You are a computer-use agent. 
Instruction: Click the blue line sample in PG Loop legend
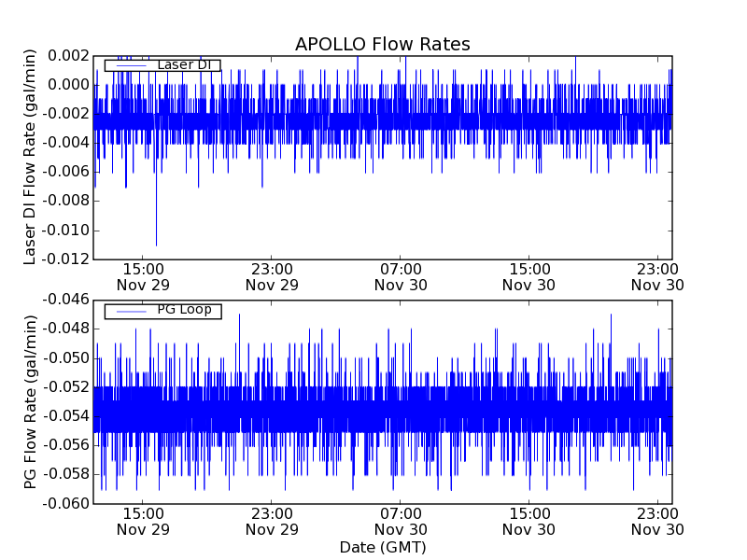131,311
